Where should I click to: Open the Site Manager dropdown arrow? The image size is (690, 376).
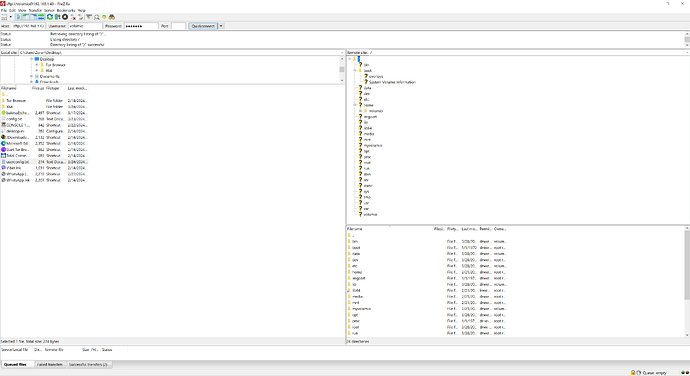coord(11,17)
